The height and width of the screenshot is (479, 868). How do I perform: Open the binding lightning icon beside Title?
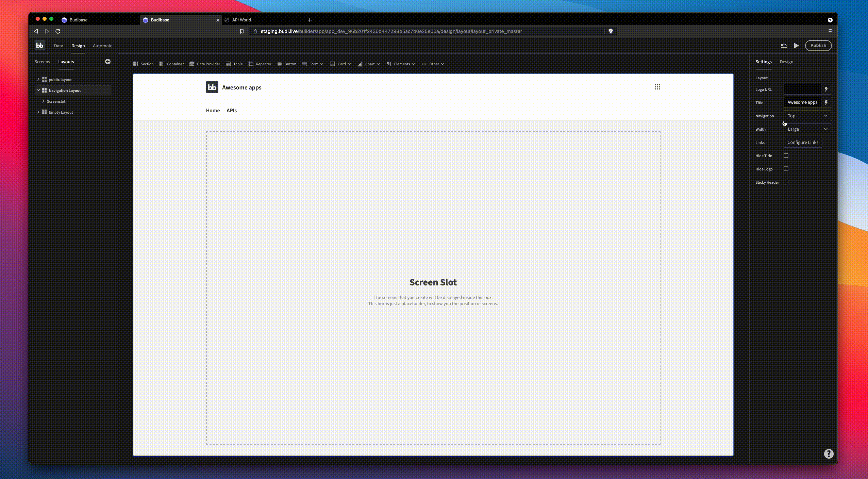point(826,102)
